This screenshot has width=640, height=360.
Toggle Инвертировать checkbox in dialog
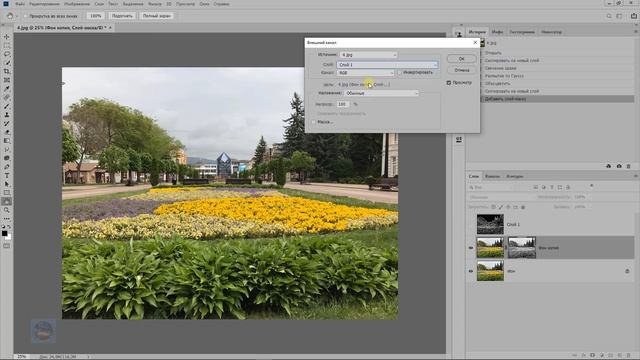click(x=400, y=73)
